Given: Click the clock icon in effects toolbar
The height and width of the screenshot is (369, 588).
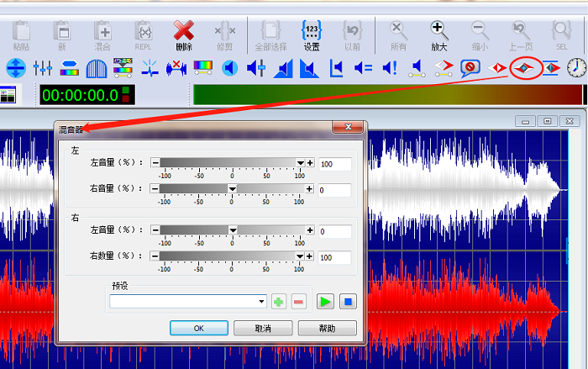Looking at the screenshot, I should coord(576,67).
